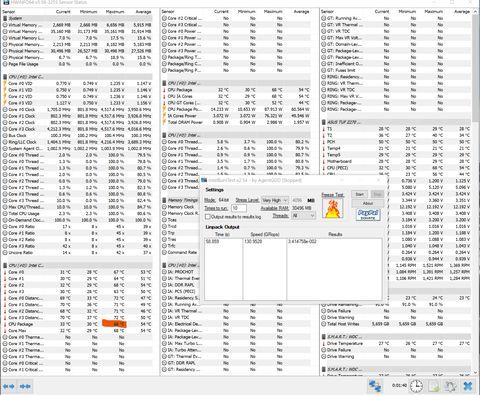Click the About button in IntelBurnTest
Viewport: 480px width, 395px height.
pos(368,203)
